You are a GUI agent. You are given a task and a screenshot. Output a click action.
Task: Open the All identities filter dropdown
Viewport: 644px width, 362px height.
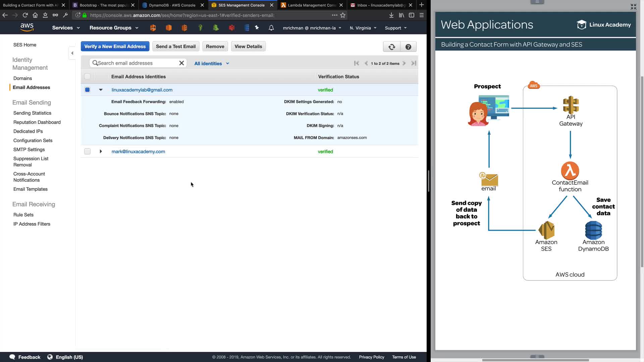pyautogui.click(x=211, y=63)
